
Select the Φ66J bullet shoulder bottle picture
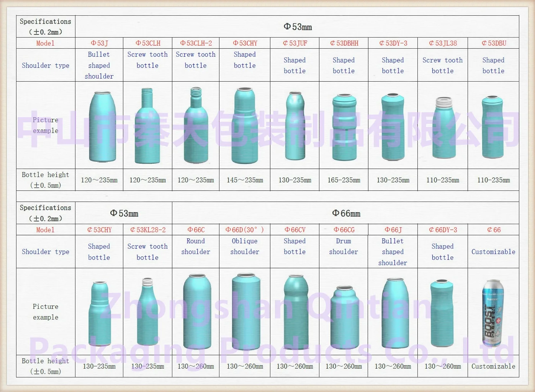coord(395,313)
